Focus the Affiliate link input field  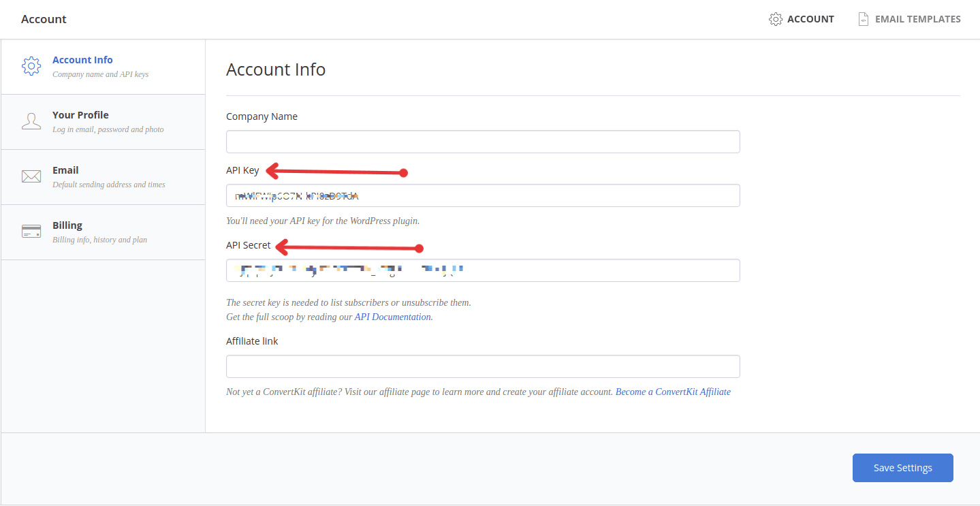pyautogui.click(x=483, y=366)
